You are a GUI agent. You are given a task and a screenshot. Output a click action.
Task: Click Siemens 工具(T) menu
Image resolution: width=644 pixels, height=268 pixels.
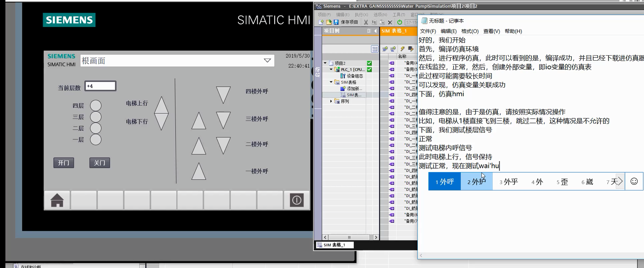pyautogui.click(x=399, y=15)
